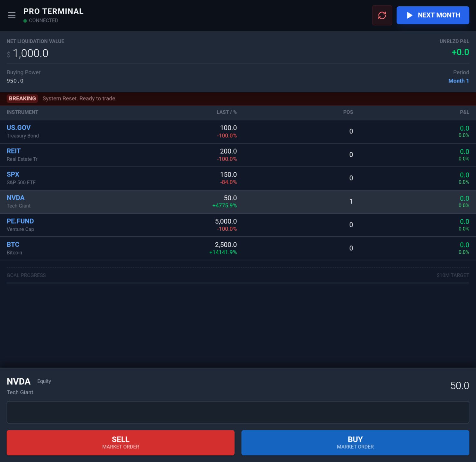
Task: Click the PRO TERMINAL title
Action: (54, 11)
